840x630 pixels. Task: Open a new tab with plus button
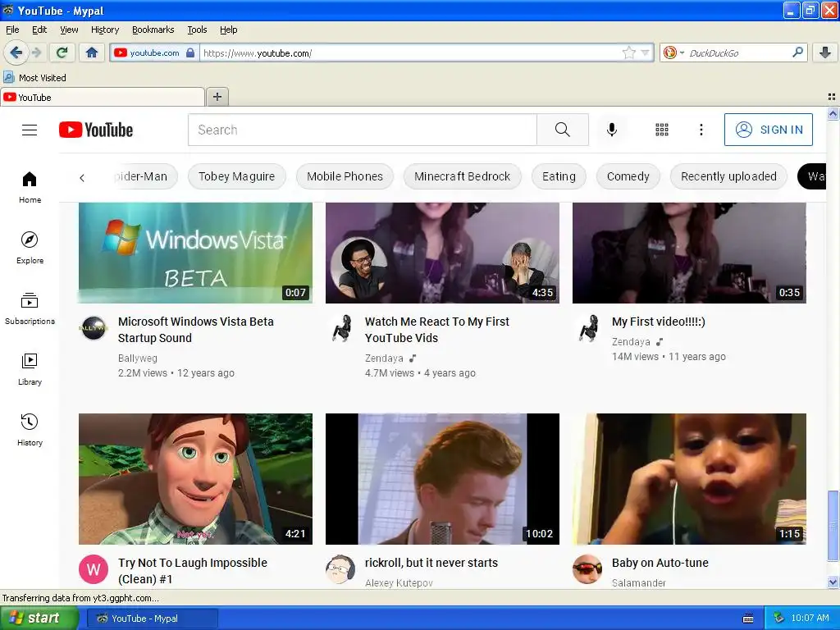217,97
